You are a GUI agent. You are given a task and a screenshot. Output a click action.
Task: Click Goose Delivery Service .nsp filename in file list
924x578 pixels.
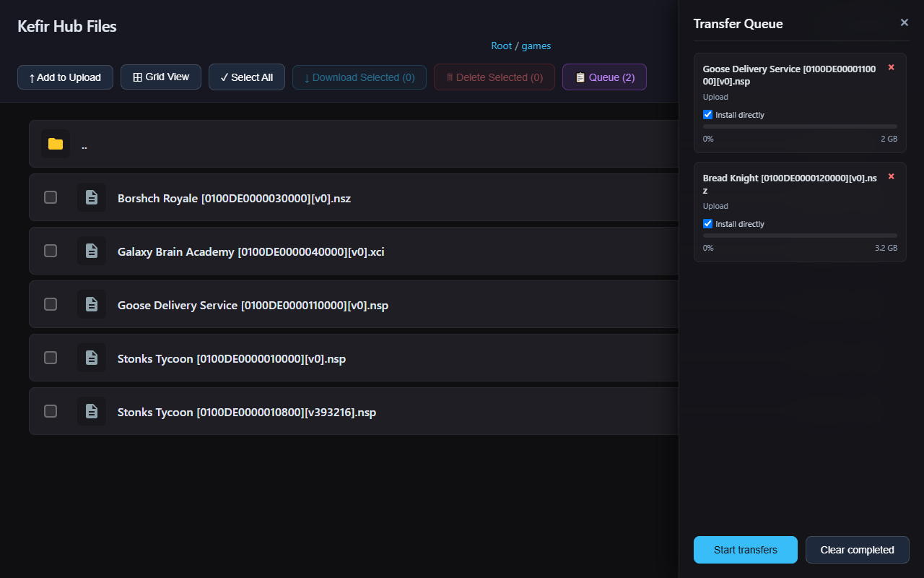point(253,305)
